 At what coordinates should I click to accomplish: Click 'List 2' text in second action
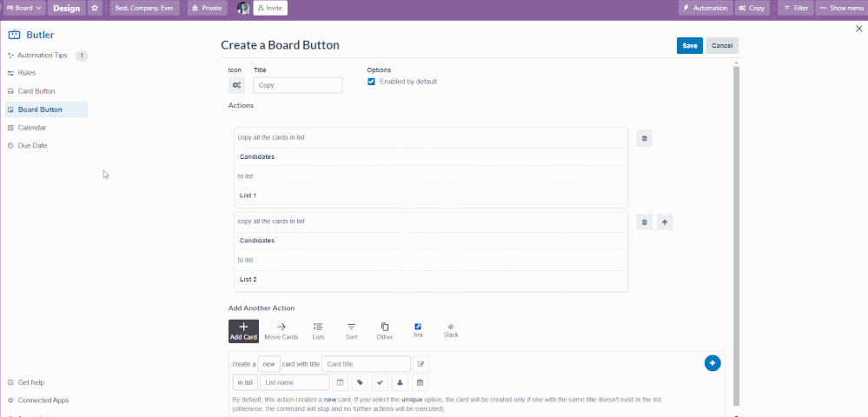coord(248,279)
